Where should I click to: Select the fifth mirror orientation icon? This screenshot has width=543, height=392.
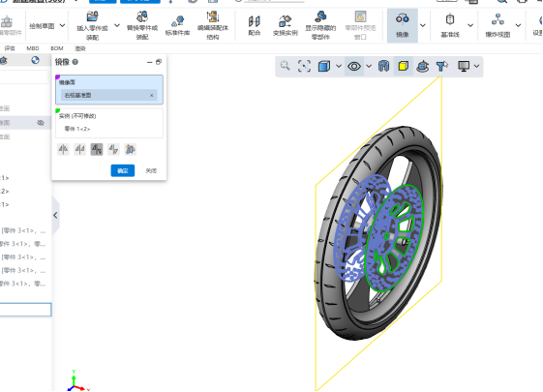click(x=131, y=149)
